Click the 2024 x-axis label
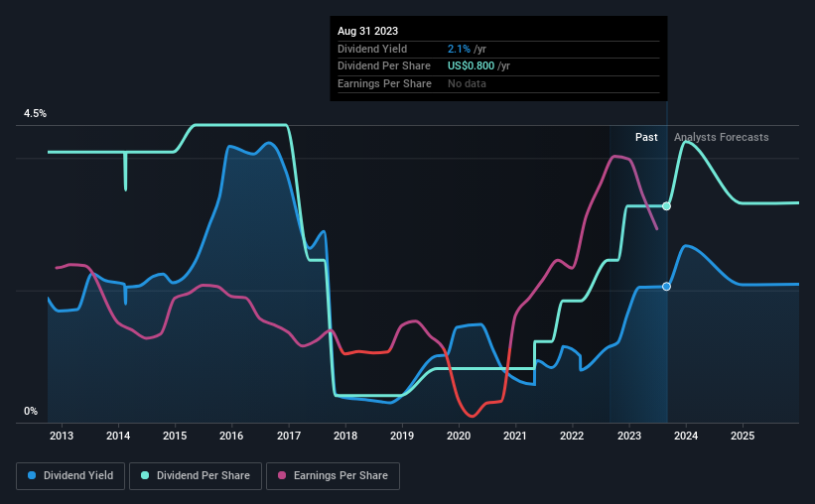815x504 pixels. tap(686, 436)
